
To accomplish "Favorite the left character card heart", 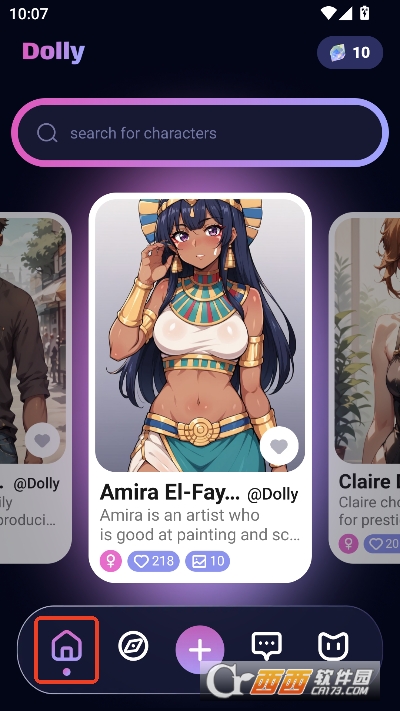I will pyautogui.click(x=42, y=440).
